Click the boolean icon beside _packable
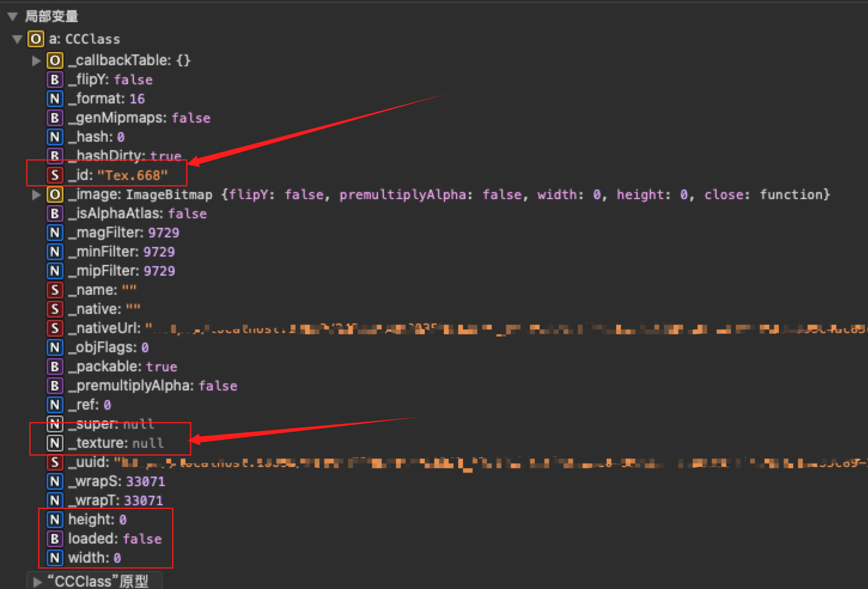The height and width of the screenshot is (589, 868). [x=55, y=367]
